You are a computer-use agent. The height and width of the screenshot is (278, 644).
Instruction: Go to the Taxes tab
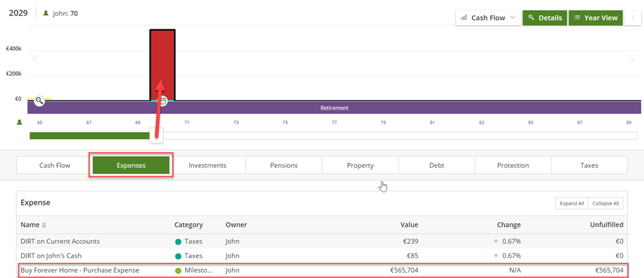point(589,165)
